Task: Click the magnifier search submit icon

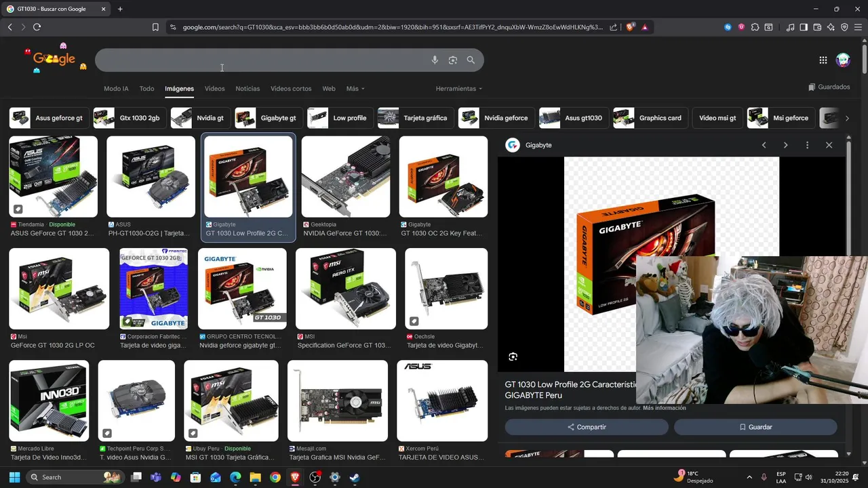Action: click(471, 60)
